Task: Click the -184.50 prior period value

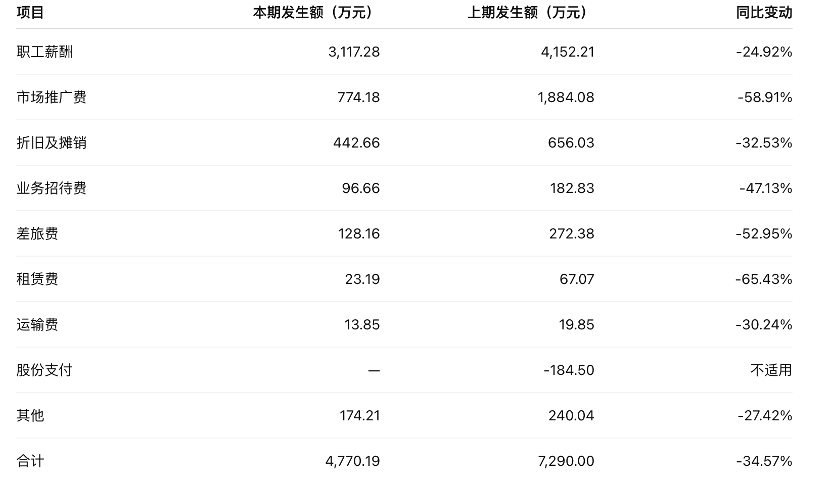Action: 568,370
